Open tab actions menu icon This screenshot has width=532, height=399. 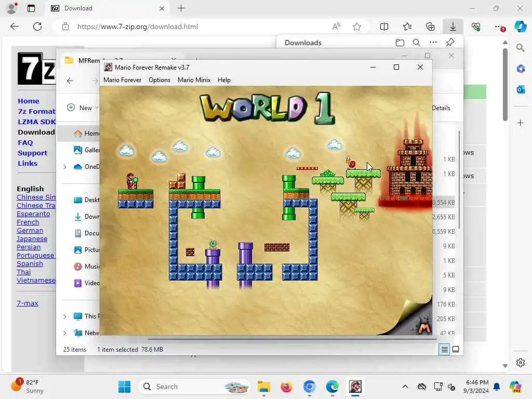(31, 8)
